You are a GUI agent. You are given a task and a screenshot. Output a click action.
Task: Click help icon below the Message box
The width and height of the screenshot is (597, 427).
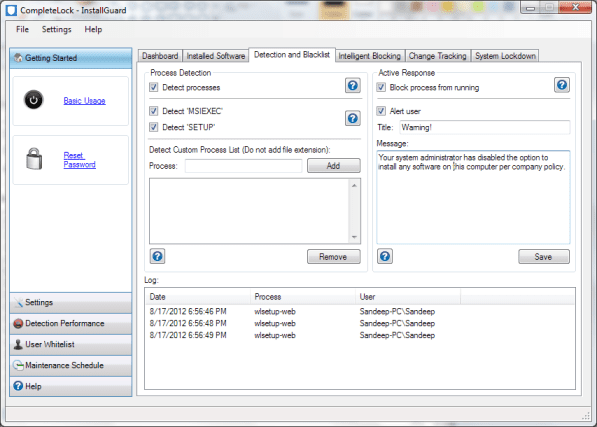385,256
